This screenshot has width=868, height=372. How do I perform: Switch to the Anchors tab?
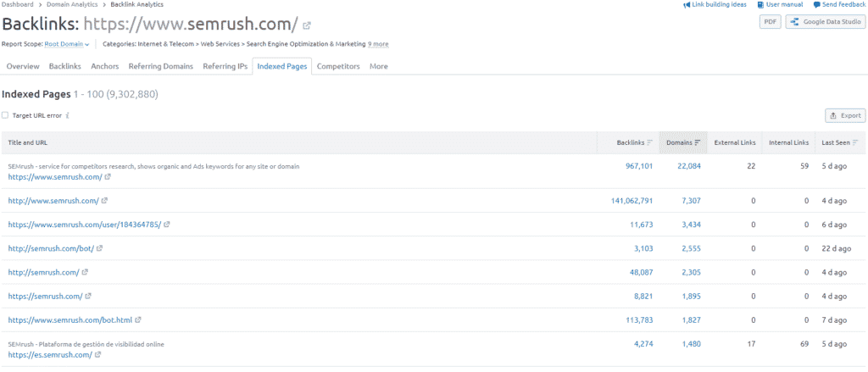(104, 66)
